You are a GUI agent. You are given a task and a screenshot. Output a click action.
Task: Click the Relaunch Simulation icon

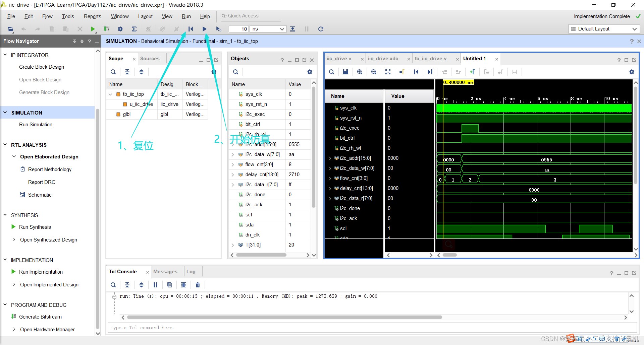321,29
